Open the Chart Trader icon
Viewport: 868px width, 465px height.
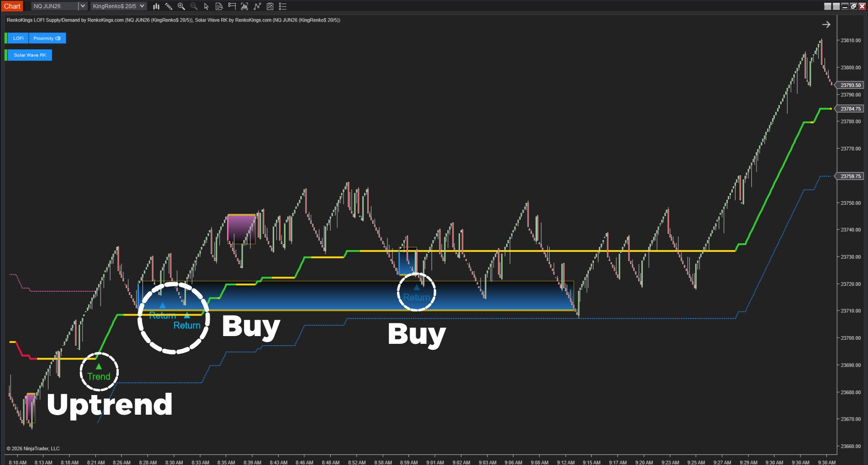pyautogui.click(x=232, y=6)
